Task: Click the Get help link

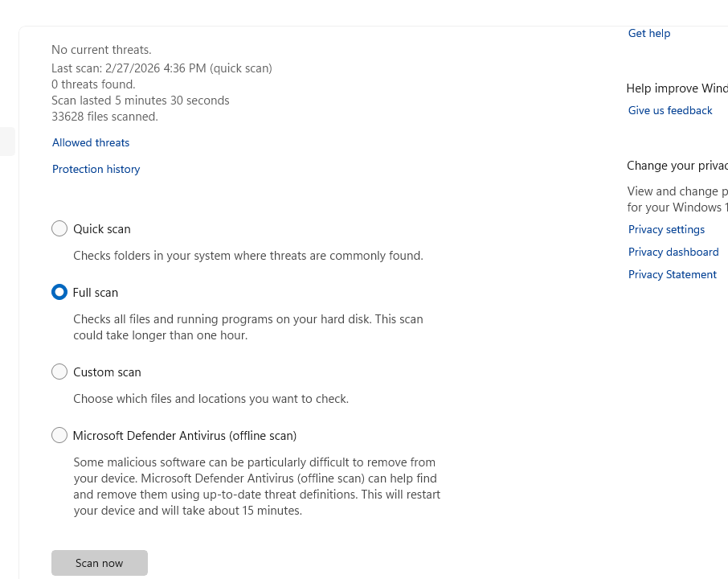Action: (x=648, y=33)
